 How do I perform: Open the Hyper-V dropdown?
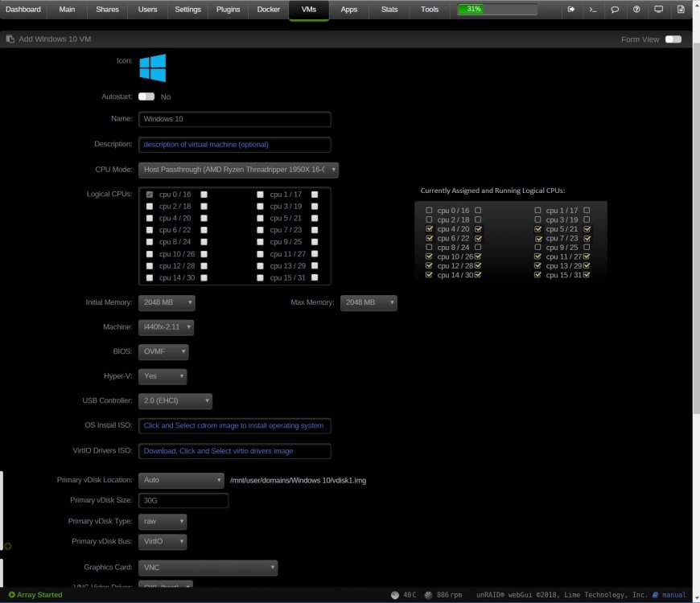point(163,376)
